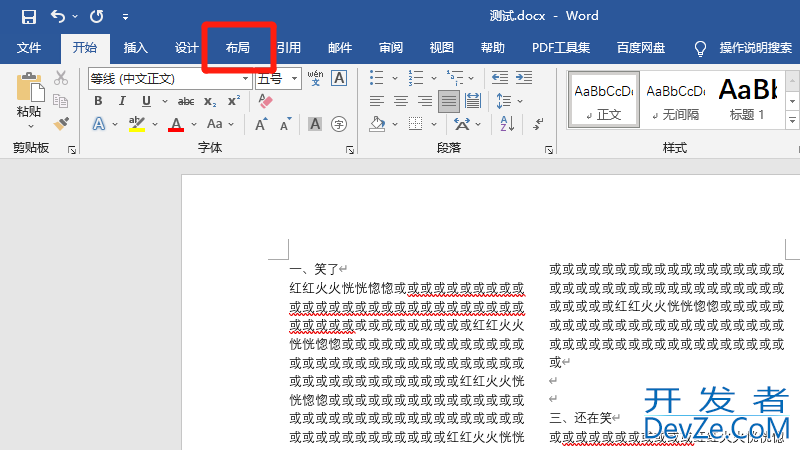Apply red font color
This screenshot has width=800, height=450.
click(x=176, y=124)
